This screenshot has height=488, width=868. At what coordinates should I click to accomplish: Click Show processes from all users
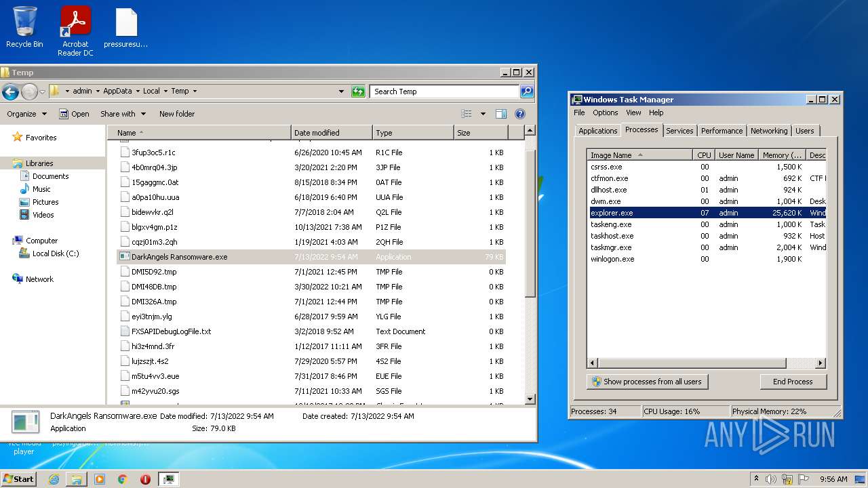[647, 382]
